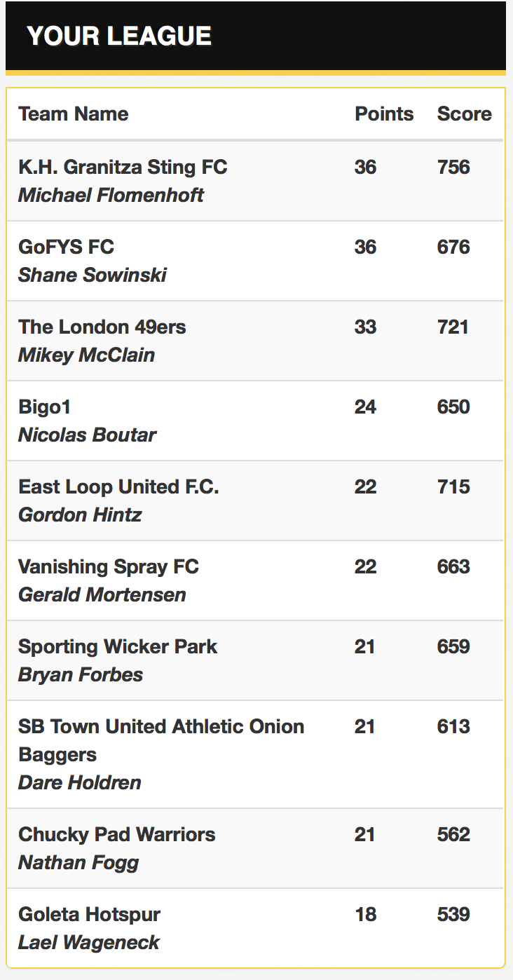513x980 pixels.
Task: Select Sporting Wicker Park team
Action: pyautogui.click(x=118, y=646)
